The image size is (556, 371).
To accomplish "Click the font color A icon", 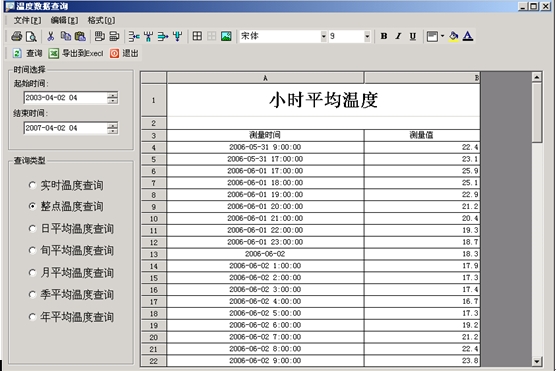I will [x=468, y=36].
